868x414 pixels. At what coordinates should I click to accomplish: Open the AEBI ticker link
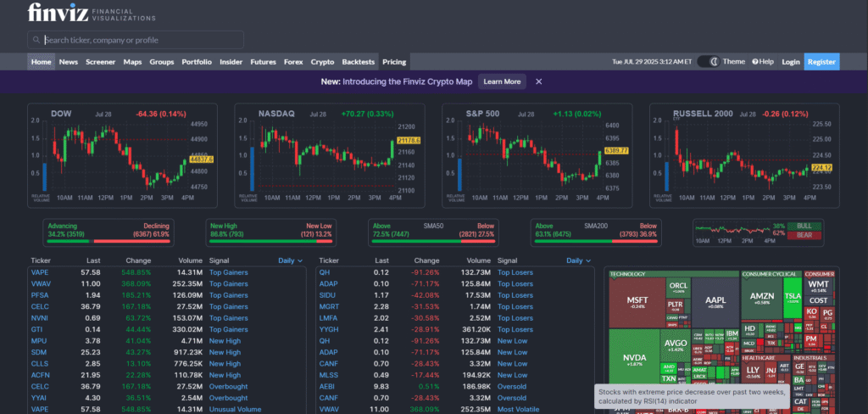click(327, 386)
